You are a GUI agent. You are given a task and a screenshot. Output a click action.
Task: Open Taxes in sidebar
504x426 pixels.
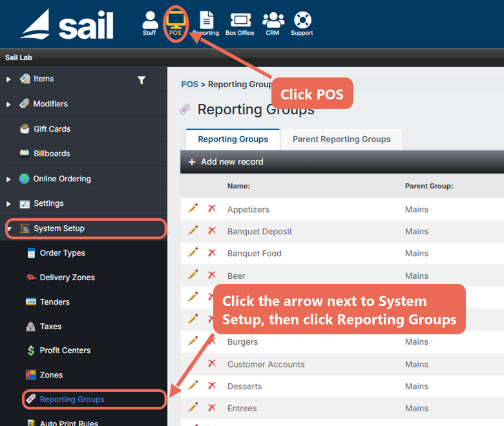click(50, 326)
